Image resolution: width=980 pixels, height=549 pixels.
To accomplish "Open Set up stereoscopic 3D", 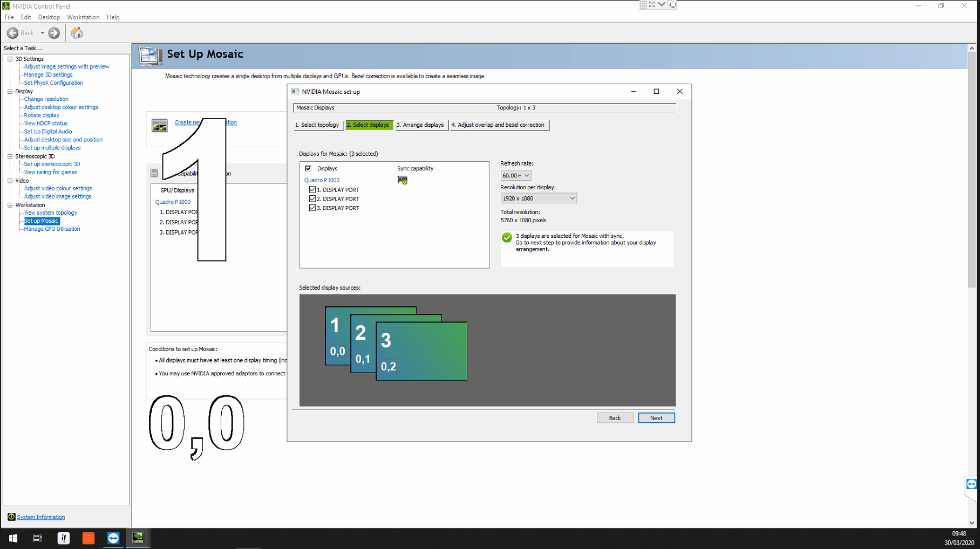I will [52, 164].
